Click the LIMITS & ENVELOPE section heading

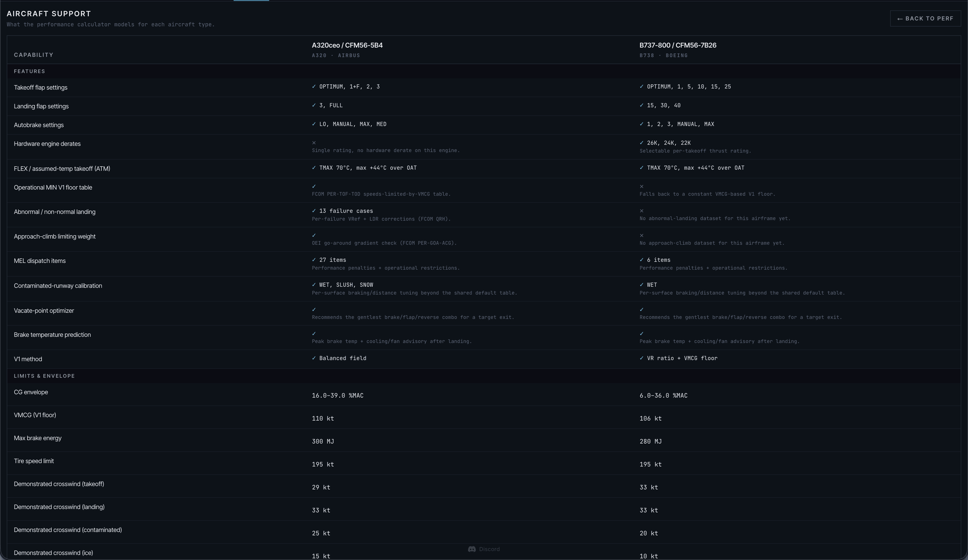point(44,376)
